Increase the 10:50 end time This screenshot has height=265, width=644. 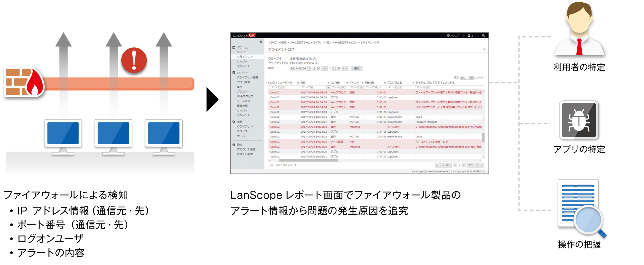(347, 68)
